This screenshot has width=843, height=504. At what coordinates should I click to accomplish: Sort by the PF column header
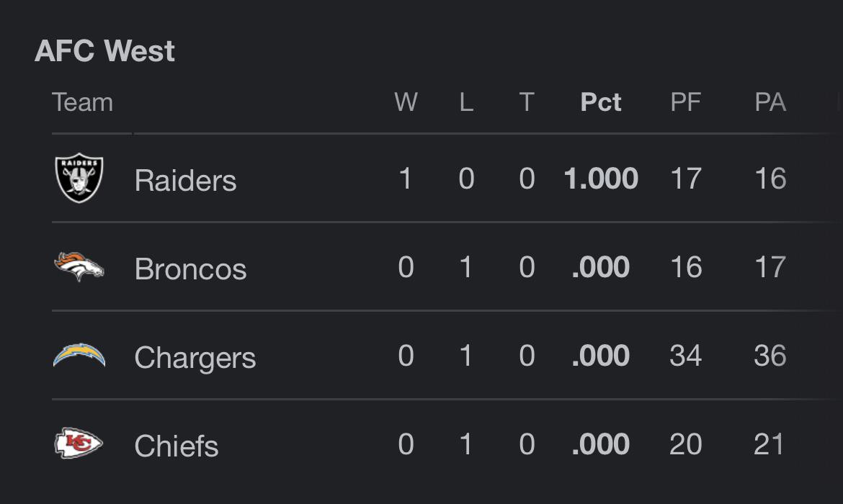coord(685,102)
